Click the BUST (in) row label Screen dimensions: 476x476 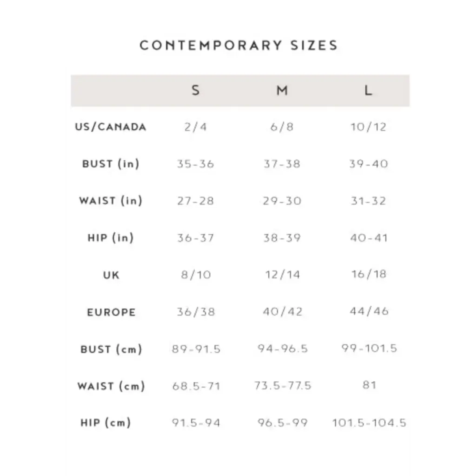(111, 164)
